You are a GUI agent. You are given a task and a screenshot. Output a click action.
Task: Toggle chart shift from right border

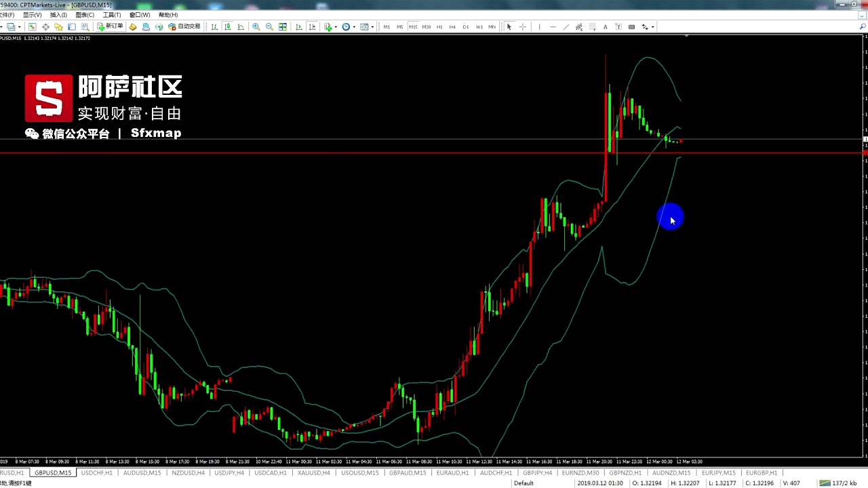click(312, 27)
